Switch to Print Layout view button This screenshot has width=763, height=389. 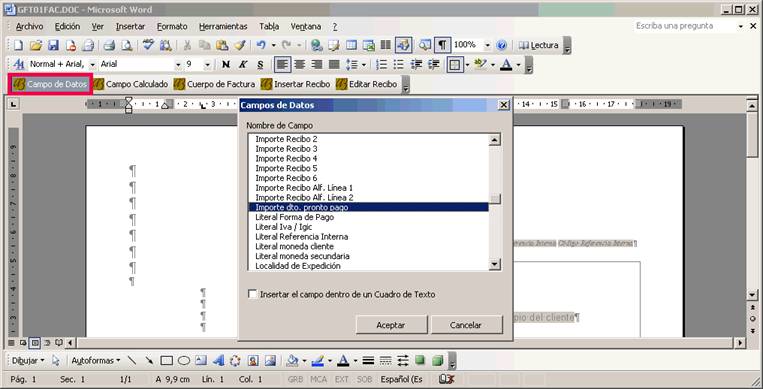(35, 343)
